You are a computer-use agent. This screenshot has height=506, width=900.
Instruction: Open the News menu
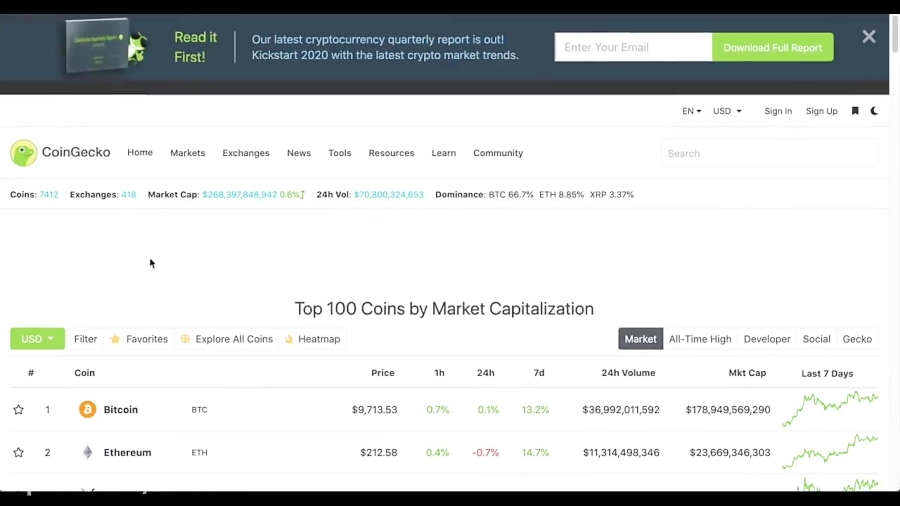pos(298,153)
